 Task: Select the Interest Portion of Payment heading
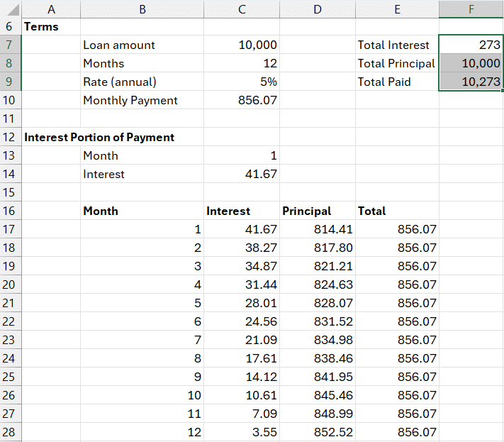tap(99, 137)
